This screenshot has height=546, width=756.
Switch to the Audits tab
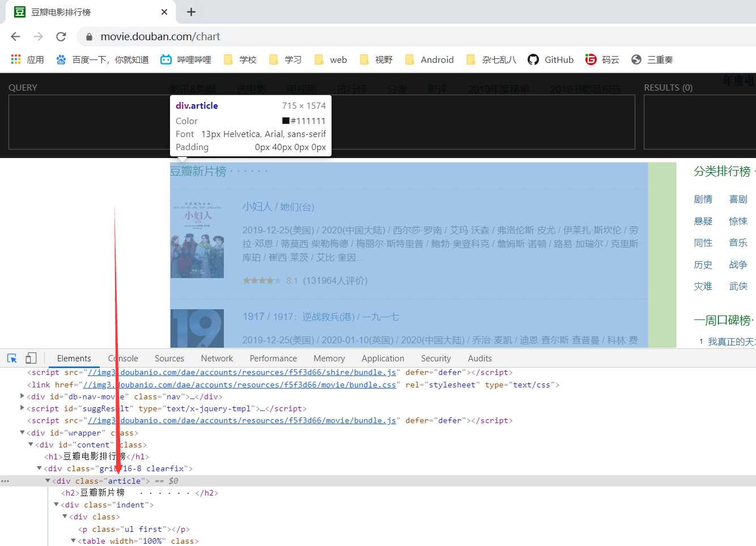(x=480, y=358)
